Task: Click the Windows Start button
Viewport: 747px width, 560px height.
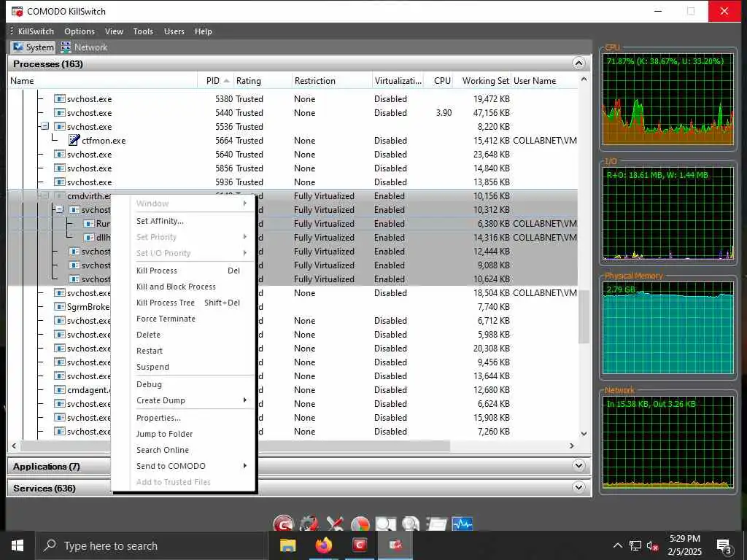Action: pos(18,545)
